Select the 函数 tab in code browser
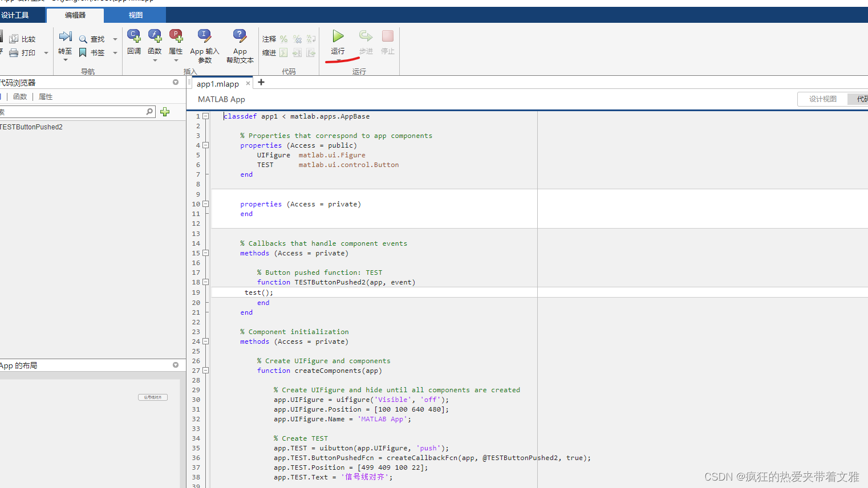Screen dimensions: 868x488 (20, 97)
